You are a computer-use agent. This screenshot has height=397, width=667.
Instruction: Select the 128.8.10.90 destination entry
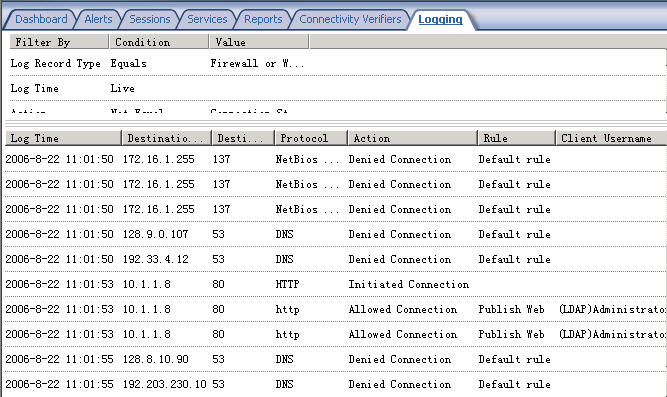(x=155, y=360)
